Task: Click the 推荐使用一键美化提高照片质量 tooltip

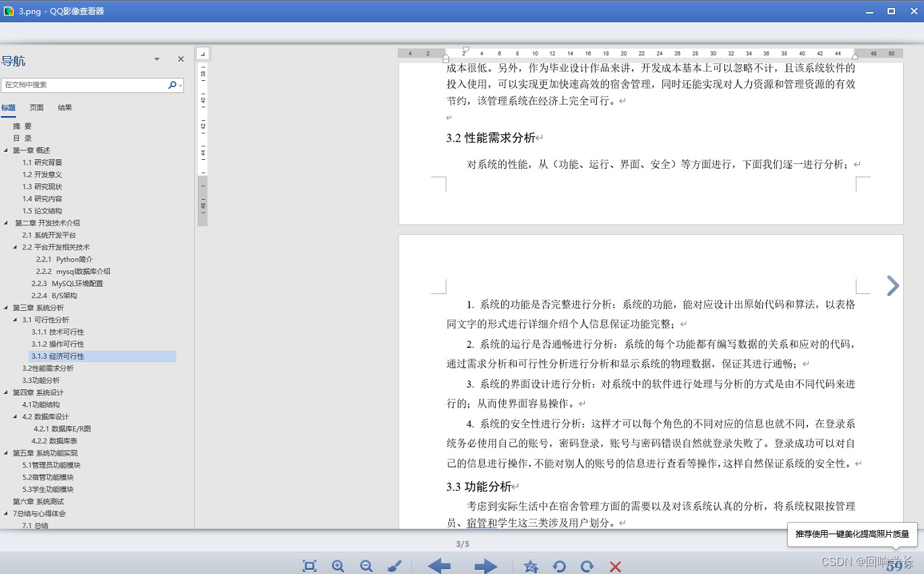Action: coord(853,534)
